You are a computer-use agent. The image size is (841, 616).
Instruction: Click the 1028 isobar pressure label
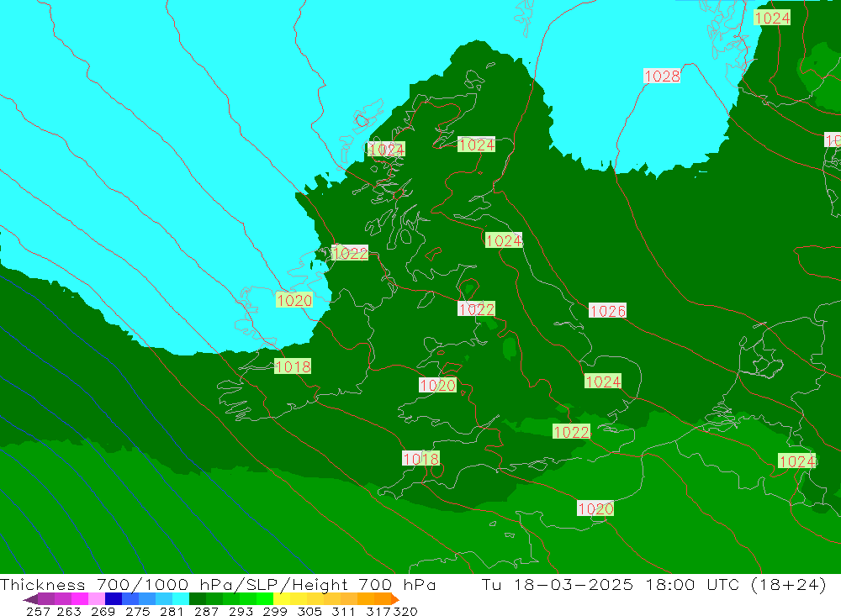(x=662, y=76)
